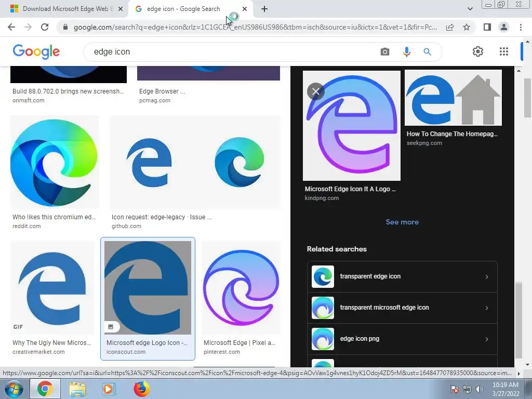Bookmark this page with the star icon
532x399 pixels.
tap(467, 27)
